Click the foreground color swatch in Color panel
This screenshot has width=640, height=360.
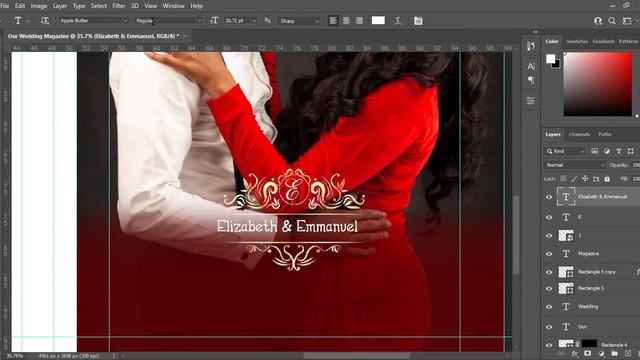[551, 59]
